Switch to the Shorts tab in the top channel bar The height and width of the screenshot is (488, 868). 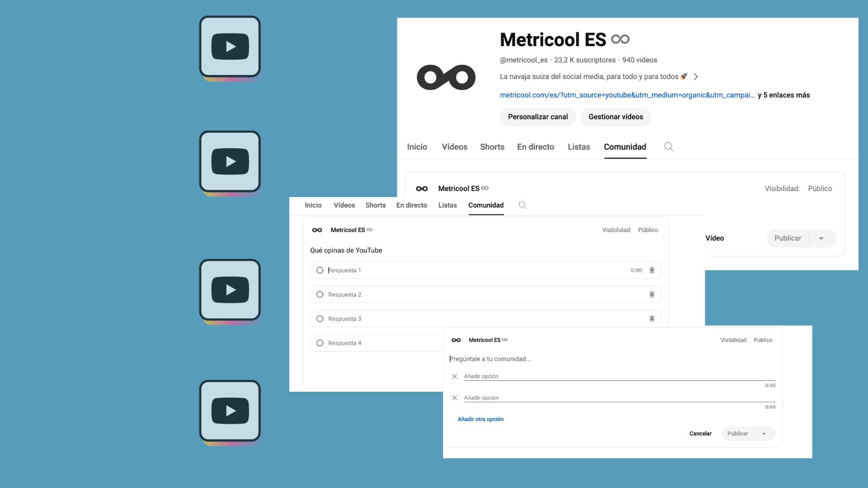(492, 147)
